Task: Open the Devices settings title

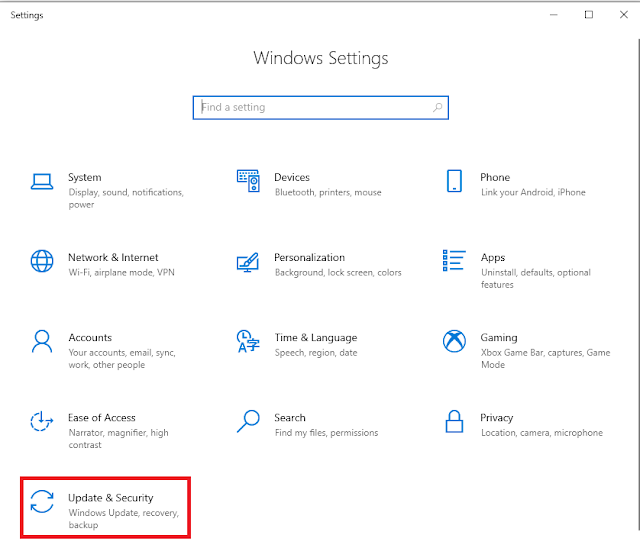Action: [292, 177]
